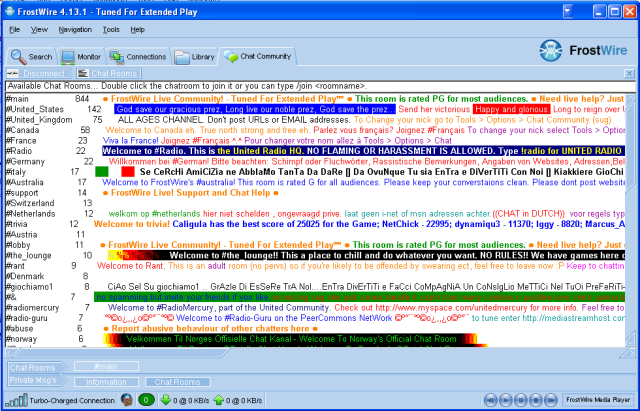Screen dimensions: 640x411
Task: Switch to the Search tab
Action: (31, 57)
